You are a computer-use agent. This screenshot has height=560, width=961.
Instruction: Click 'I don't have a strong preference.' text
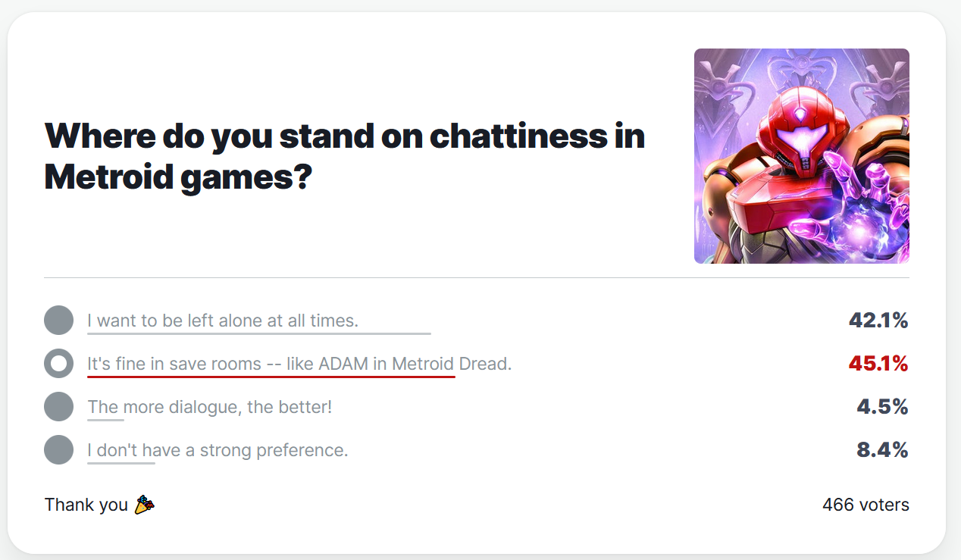click(218, 450)
